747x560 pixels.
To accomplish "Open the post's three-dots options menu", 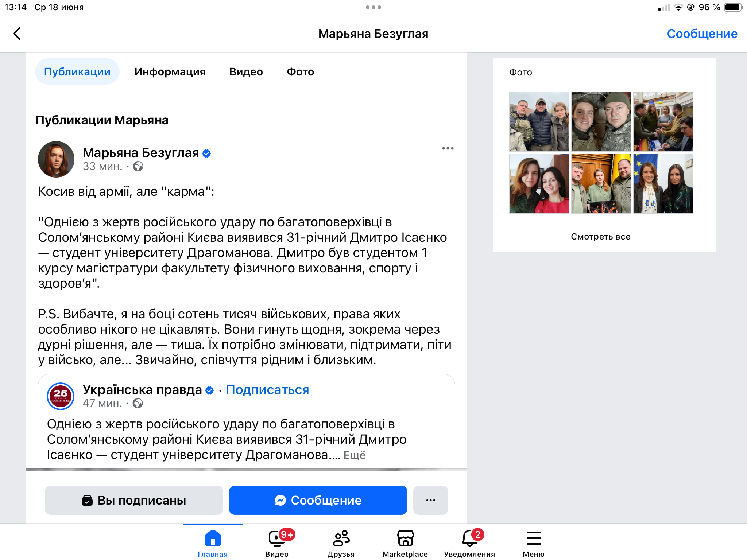I will (448, 148).
